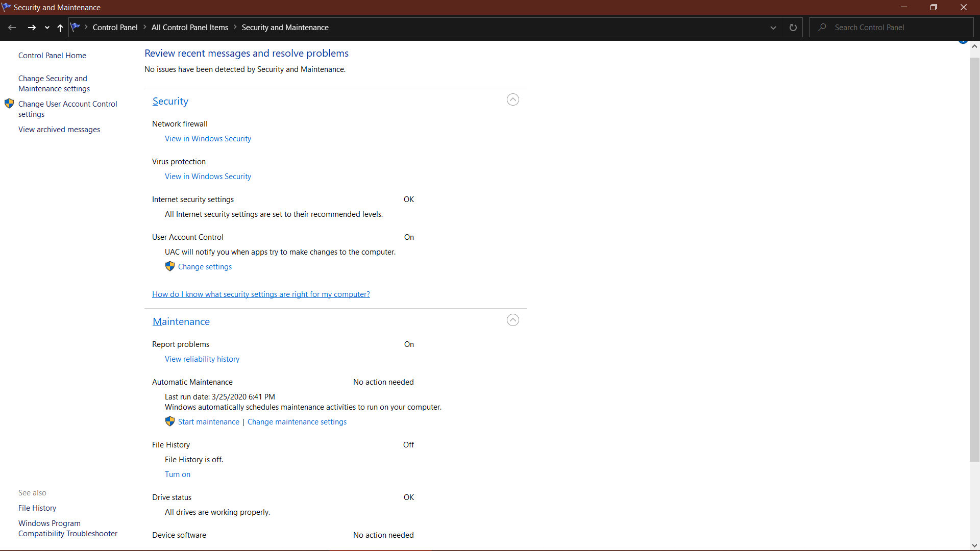Open the recent locations dropdown arrow
This screenshot has width=980, height=551.
pyautogui.click(x=47, y=28)
